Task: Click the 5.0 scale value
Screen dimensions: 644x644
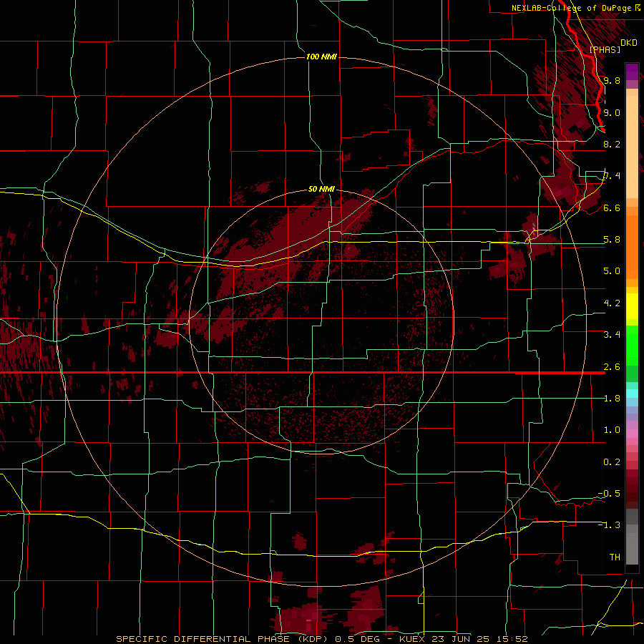Action: pos(612,271)
